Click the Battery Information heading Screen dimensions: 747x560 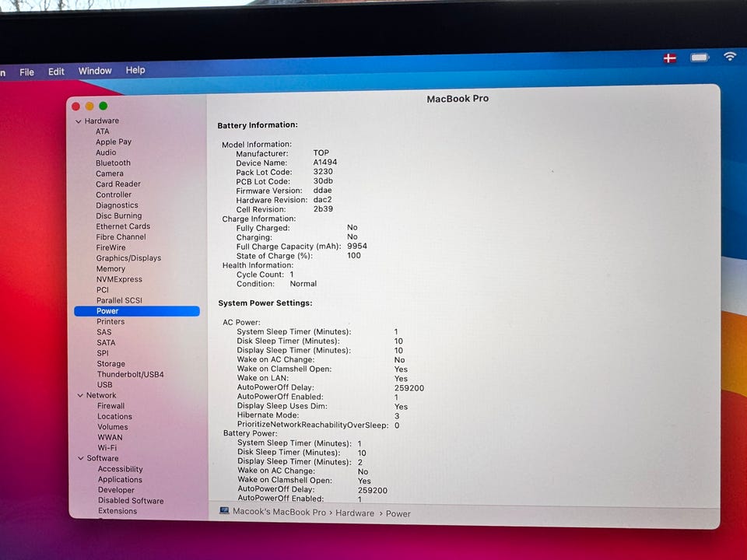coord(258,125)
